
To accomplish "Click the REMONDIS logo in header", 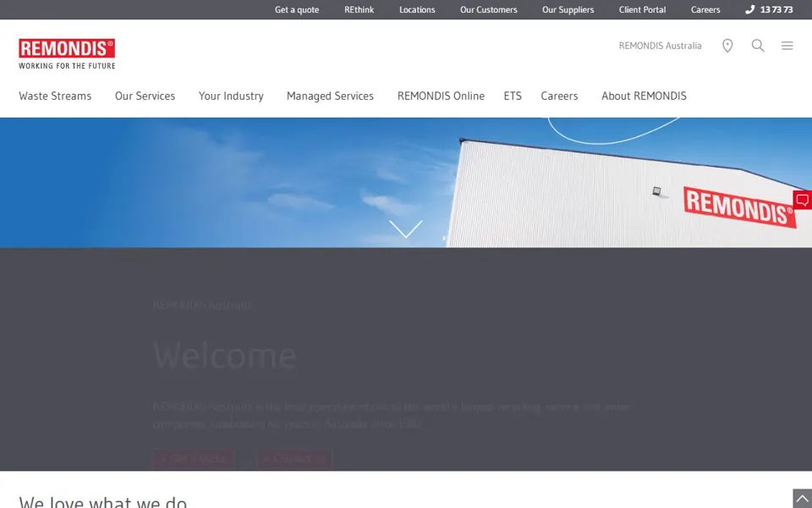I will 67,53.
